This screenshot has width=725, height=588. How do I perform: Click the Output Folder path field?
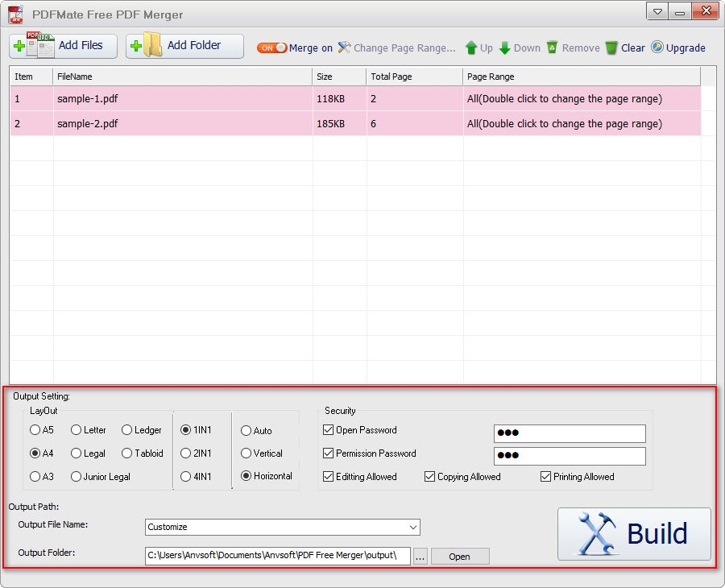[x=277, y=556]
